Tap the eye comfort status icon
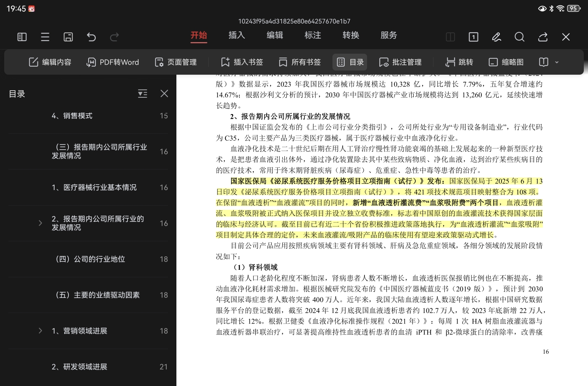This screenshot has height=386, width=588. [542, 8]
